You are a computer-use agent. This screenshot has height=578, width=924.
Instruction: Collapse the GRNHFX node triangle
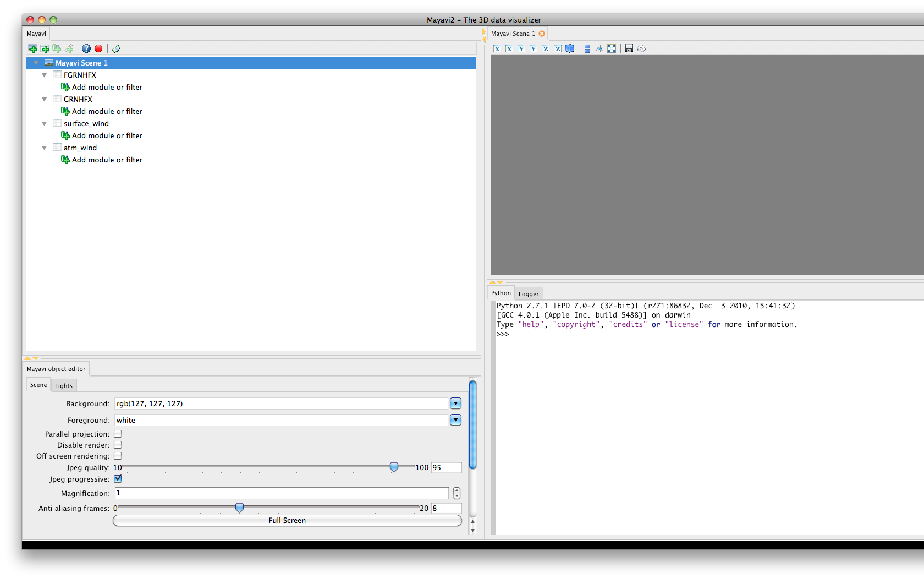pos(45,99)
